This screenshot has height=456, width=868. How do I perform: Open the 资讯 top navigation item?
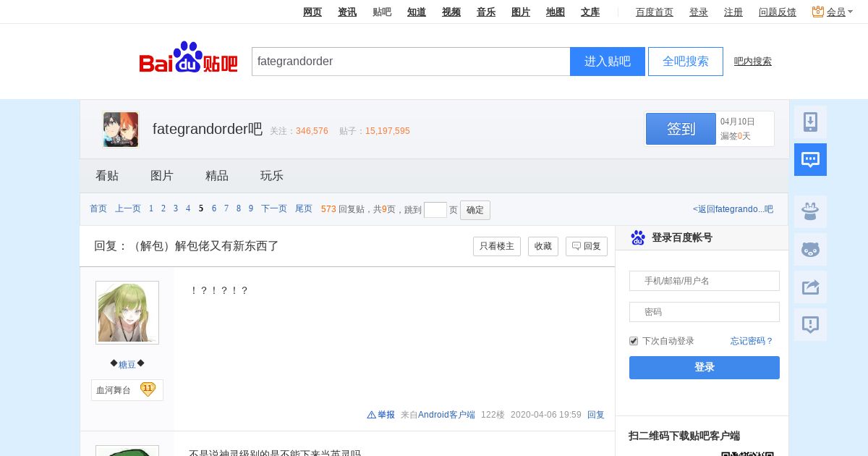click(x=347, y=12)
